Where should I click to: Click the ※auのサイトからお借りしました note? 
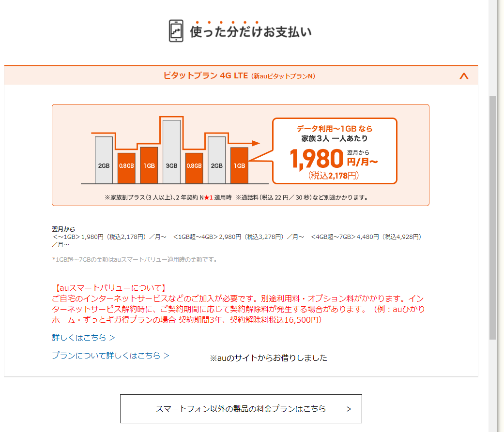[x=268, y=358]
